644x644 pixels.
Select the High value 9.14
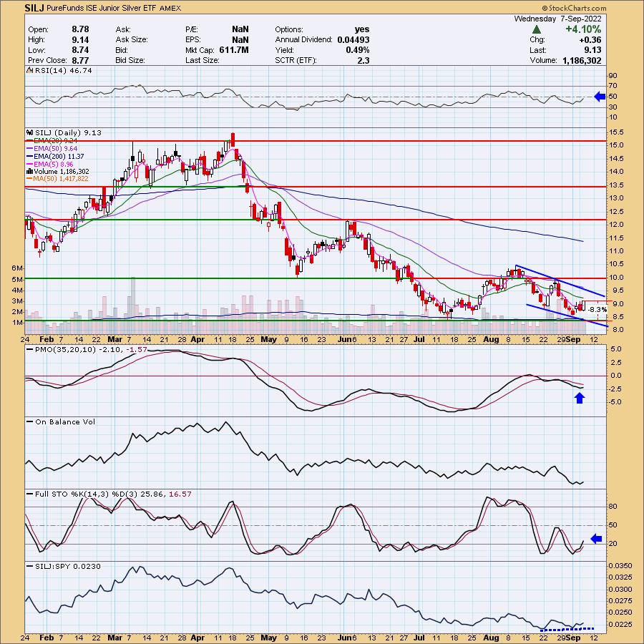[80, 39]
